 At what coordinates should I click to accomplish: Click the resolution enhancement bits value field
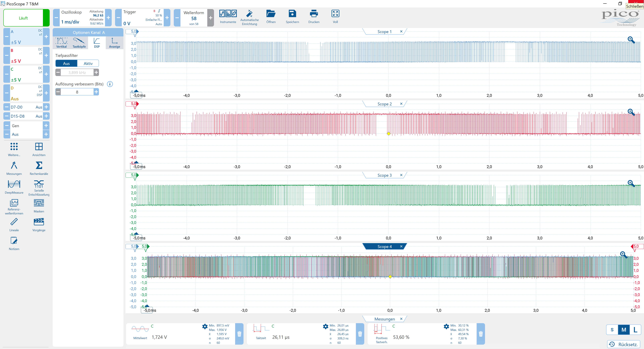77,92
